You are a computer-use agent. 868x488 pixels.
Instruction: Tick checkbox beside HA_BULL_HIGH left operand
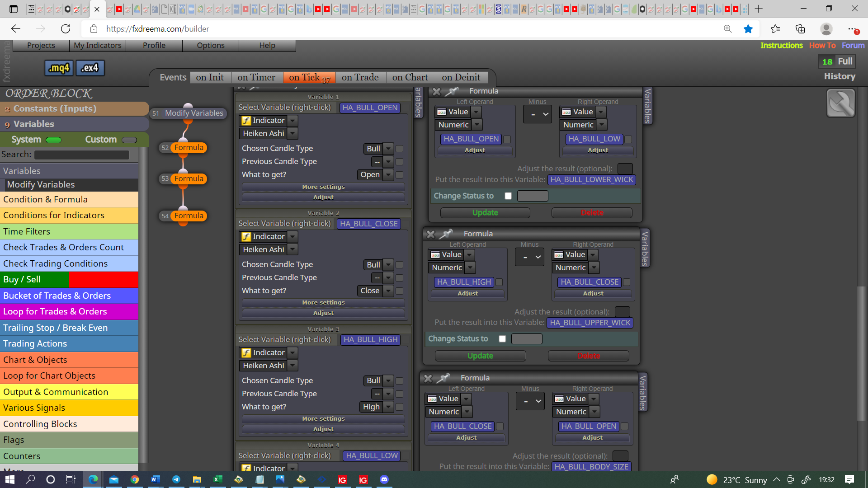pyautogui.click(x=499, y=282)
